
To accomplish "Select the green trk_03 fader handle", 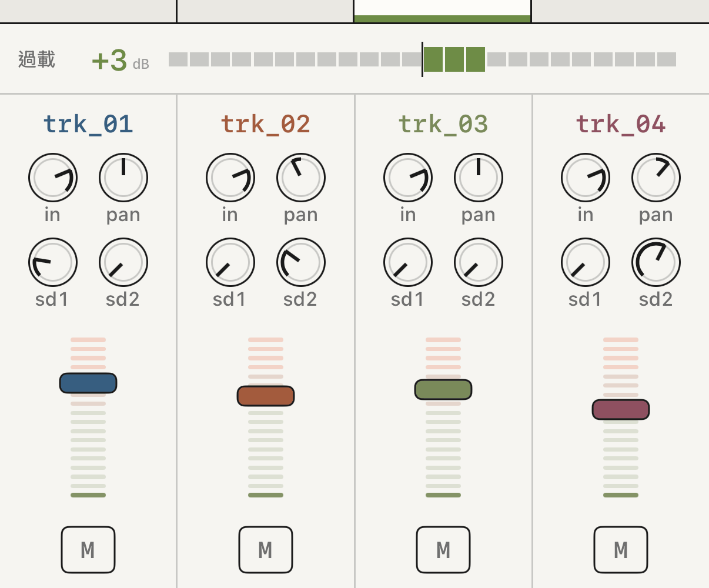I will tap(443, 389).
